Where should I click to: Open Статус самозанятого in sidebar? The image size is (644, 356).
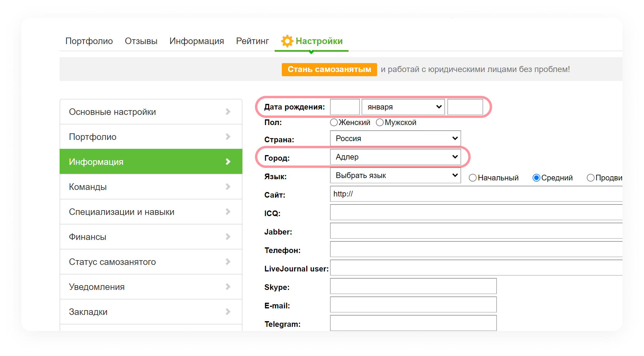coord(151,262)
